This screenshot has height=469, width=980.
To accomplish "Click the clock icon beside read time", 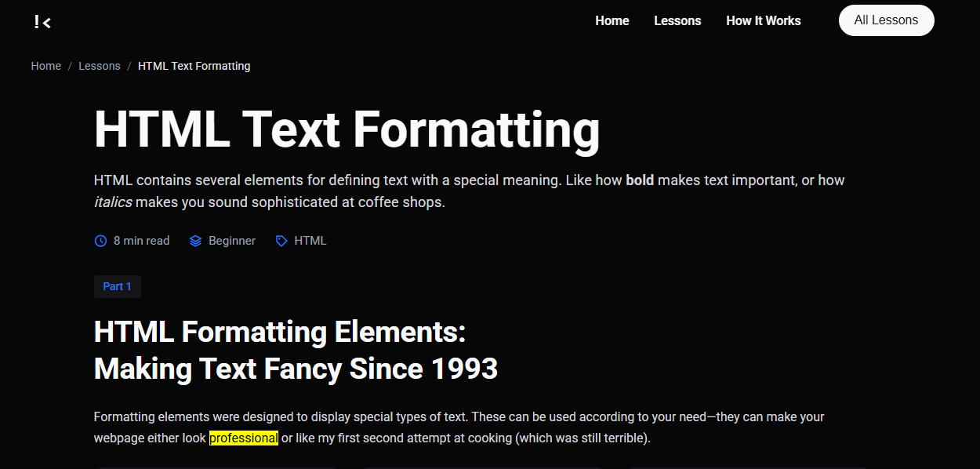I will (100, 241).
